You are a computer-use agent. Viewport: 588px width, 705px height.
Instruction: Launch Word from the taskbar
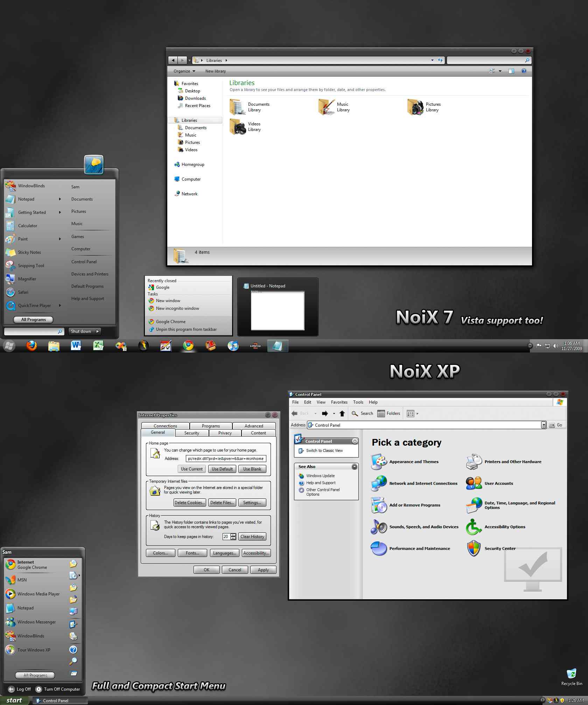coord(76,346)
